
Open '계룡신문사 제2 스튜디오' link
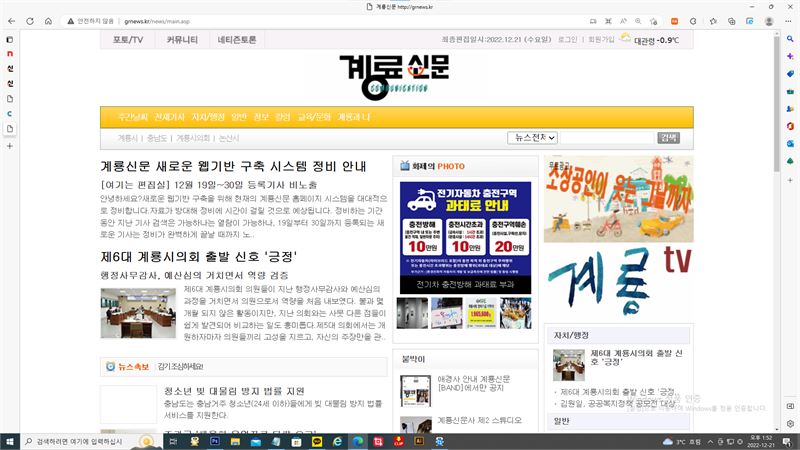pos(479,420)
